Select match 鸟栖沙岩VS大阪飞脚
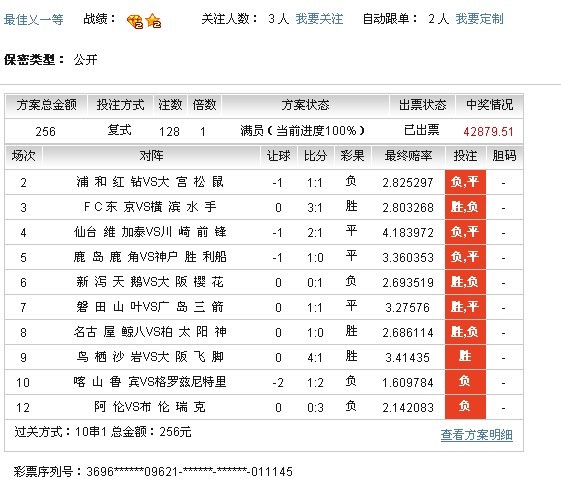The image size is (561, 493). pos(150,357)
